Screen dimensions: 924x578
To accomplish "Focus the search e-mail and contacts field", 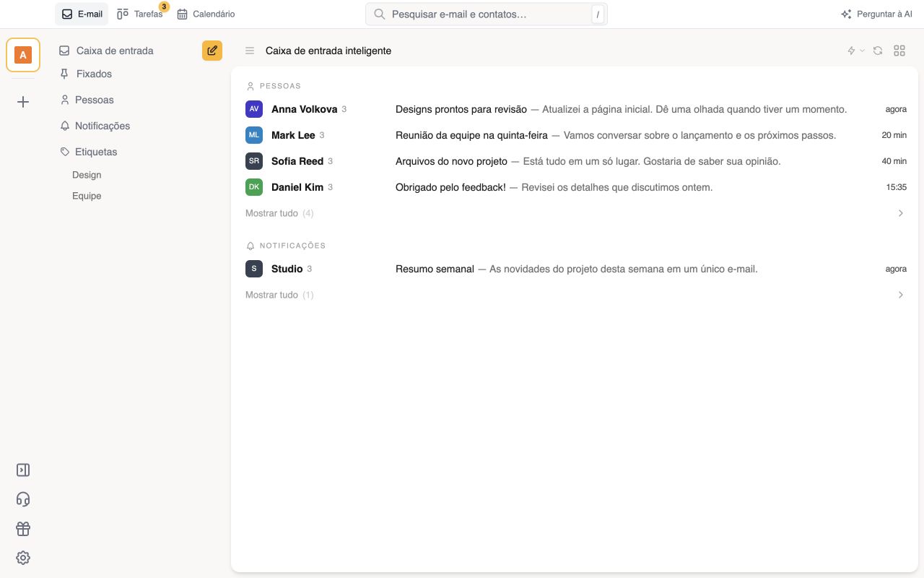I will coord(487,14).
